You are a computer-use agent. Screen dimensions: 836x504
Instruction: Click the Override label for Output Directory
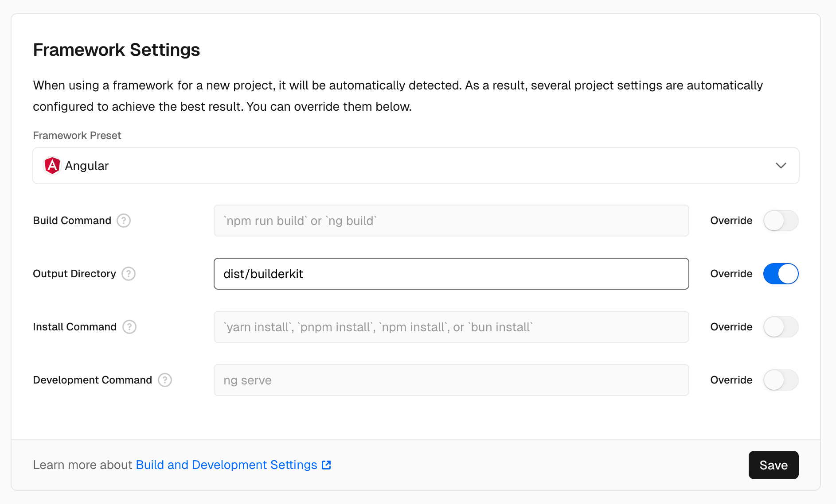(x=731, y=274)
